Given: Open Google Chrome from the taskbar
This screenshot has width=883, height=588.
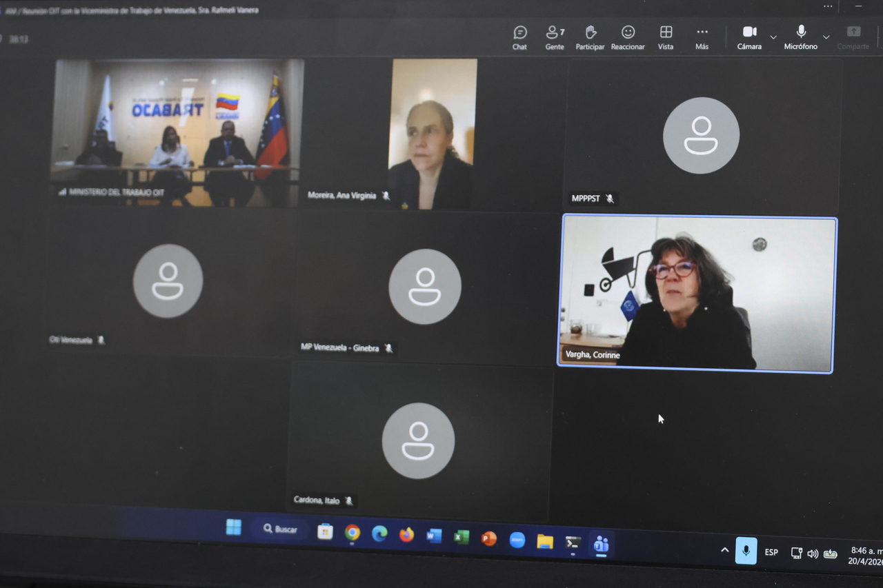Looking at the screenshot, I should [x=353, y=533].
